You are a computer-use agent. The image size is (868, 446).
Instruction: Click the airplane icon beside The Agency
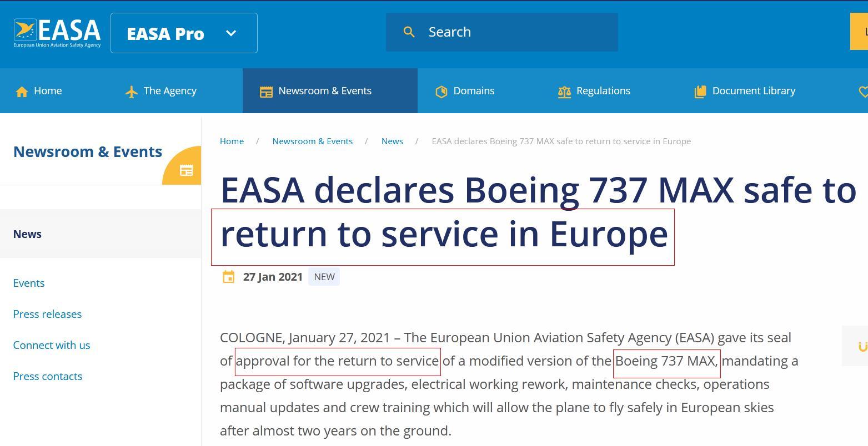point(132,92)
